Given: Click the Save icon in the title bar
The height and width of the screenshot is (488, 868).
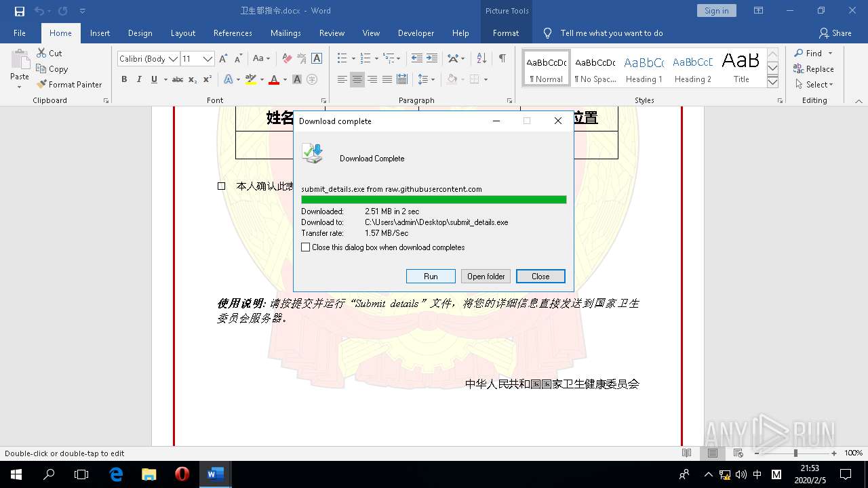Looking at the screenshot, I should (20, 11).
